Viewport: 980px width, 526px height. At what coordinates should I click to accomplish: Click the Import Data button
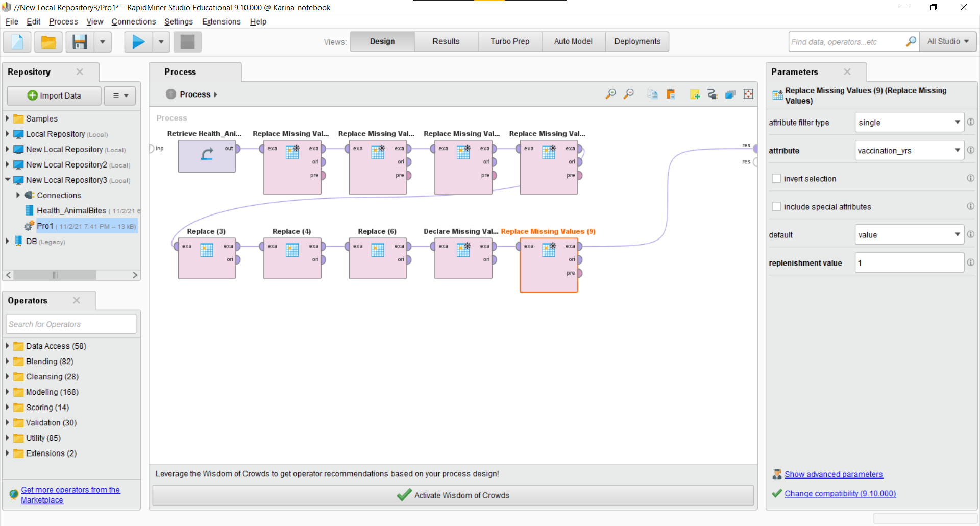click(x=54, y=95)
